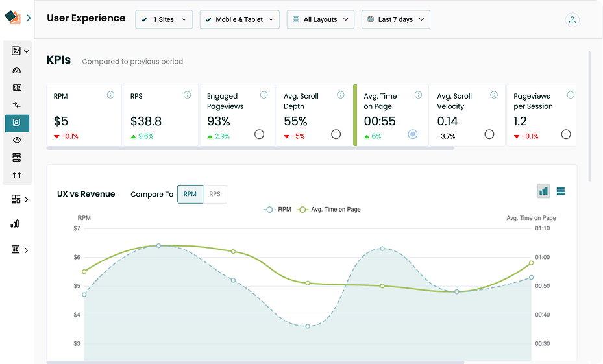Screen dimensions: 603x364
Task: Select the RPS compare tab
Action: point(215,194)
